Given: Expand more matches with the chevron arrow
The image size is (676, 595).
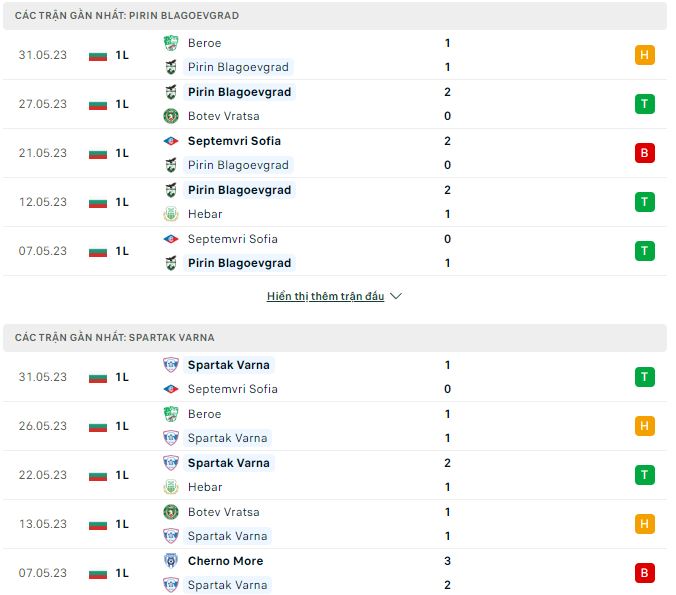Looking at the screenshot, I should 395,297.
